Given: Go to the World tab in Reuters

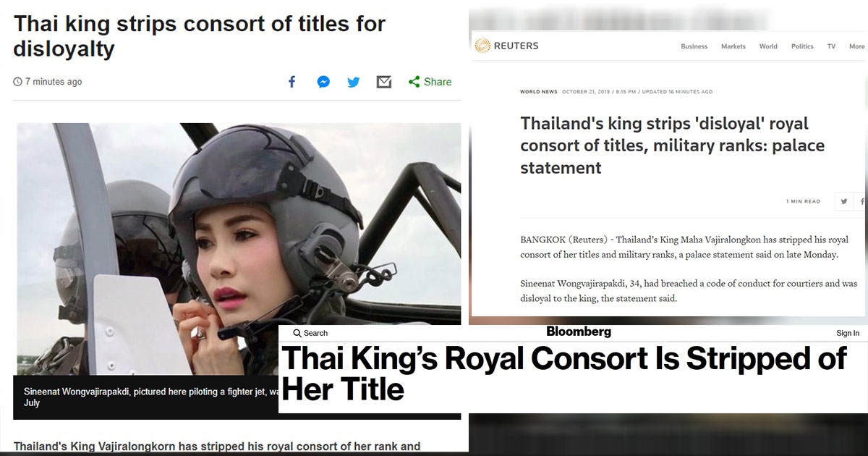Looking at the screenshot, I should (x=768, y=46).
